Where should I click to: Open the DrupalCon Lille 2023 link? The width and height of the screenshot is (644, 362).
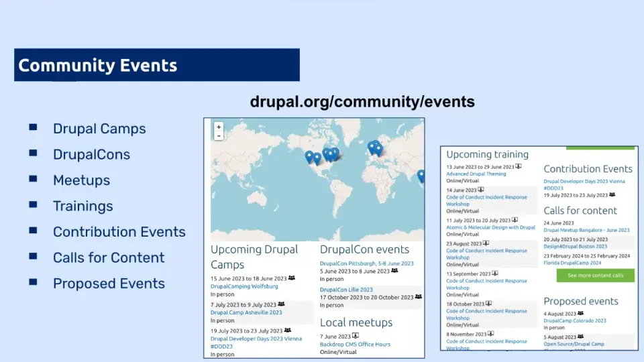coord(346,290)
